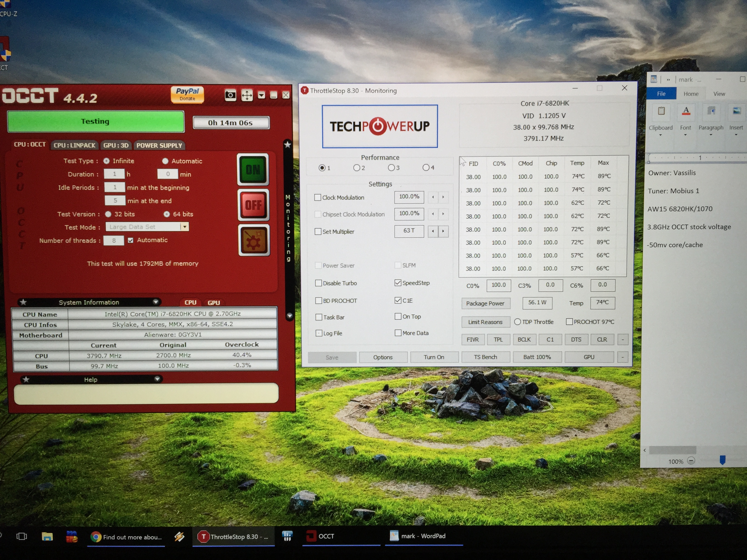Open the FIVR settings button

click(x=473, y=339)
